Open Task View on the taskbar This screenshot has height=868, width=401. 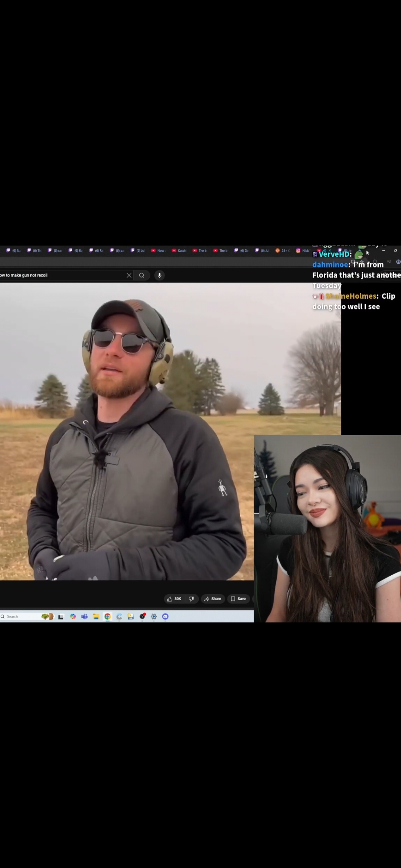click(61, 617)
